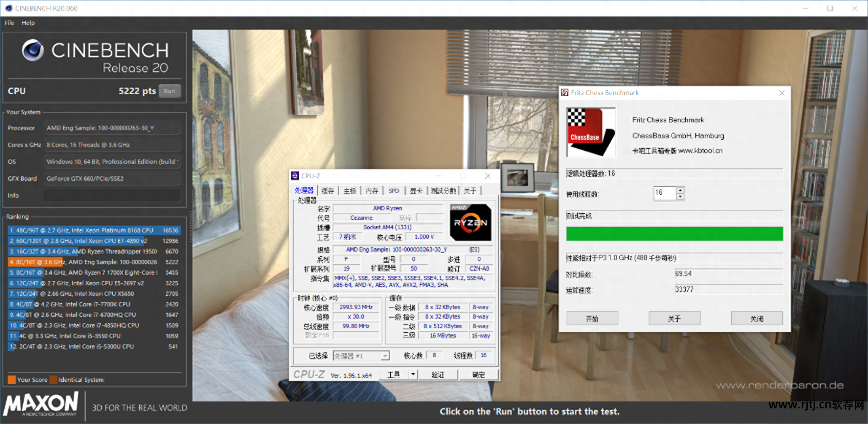
Task: Close the Fritz Chess Benchmark window
Action: coord(781,93)
